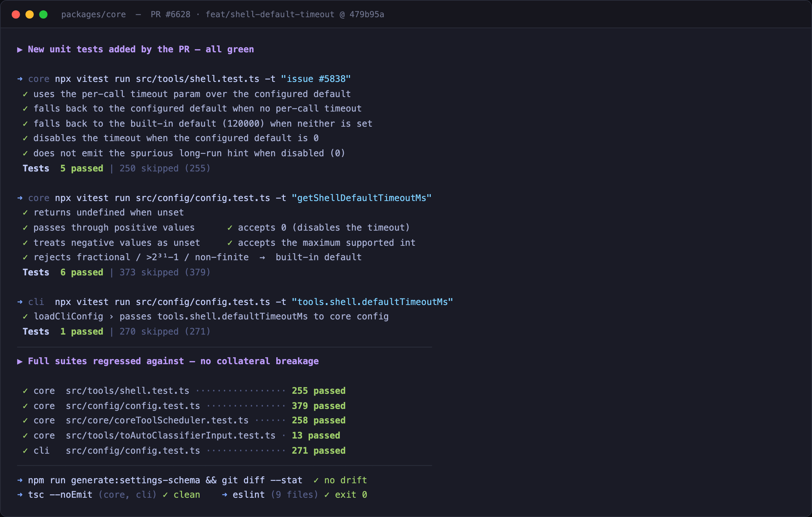Click the 'tsc --noEmit' command text
The width and height of the screenshot is (812, 517).
tap(60, 495)
